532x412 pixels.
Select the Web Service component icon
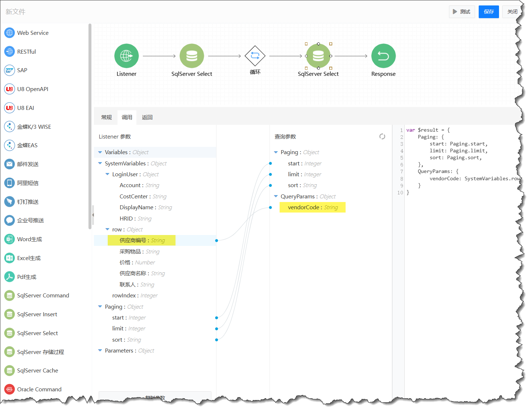9,33
